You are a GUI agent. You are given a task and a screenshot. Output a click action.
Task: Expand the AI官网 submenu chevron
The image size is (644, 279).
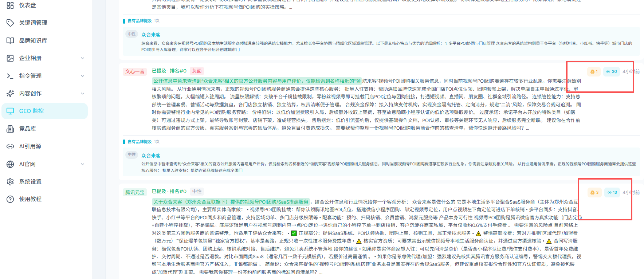[x=83, y=164]
